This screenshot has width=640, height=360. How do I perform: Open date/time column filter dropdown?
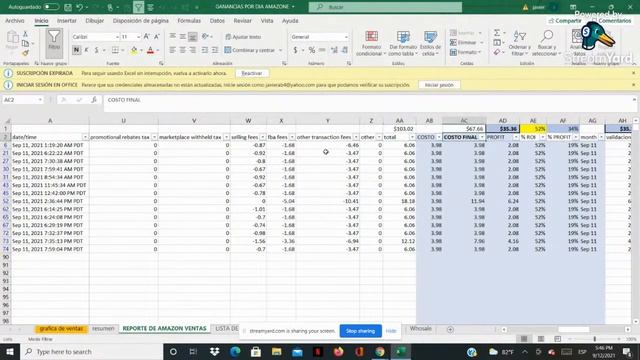(85, 137)
